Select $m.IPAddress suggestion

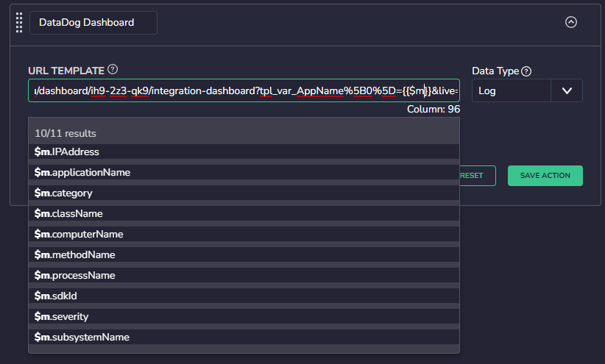(244, 151)
